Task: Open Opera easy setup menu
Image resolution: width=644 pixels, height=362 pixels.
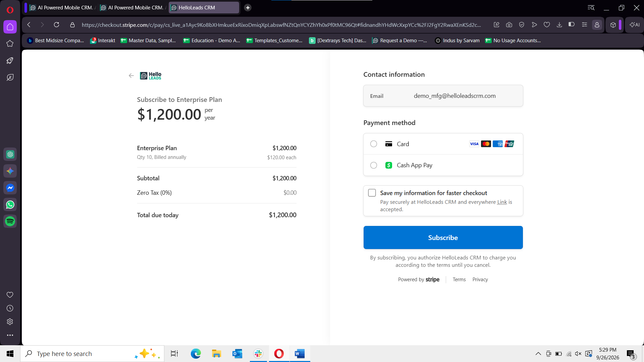Action: tap(584, 25)
